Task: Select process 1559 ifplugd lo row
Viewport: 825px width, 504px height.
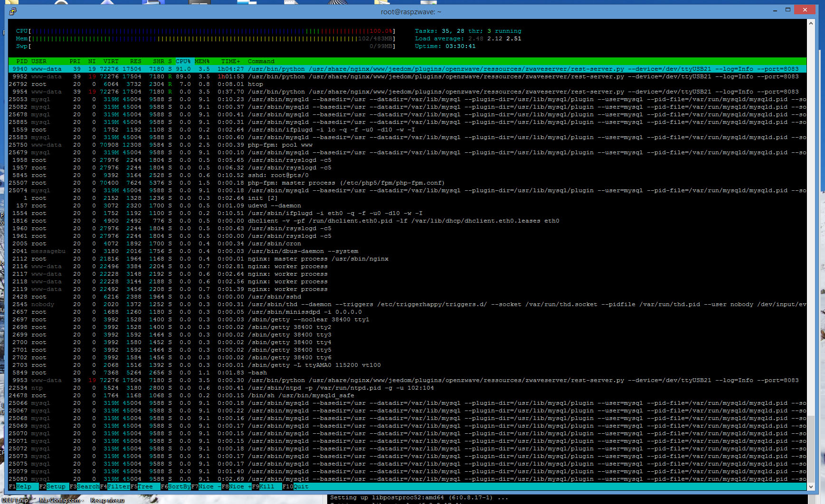Action: (407, 130)
